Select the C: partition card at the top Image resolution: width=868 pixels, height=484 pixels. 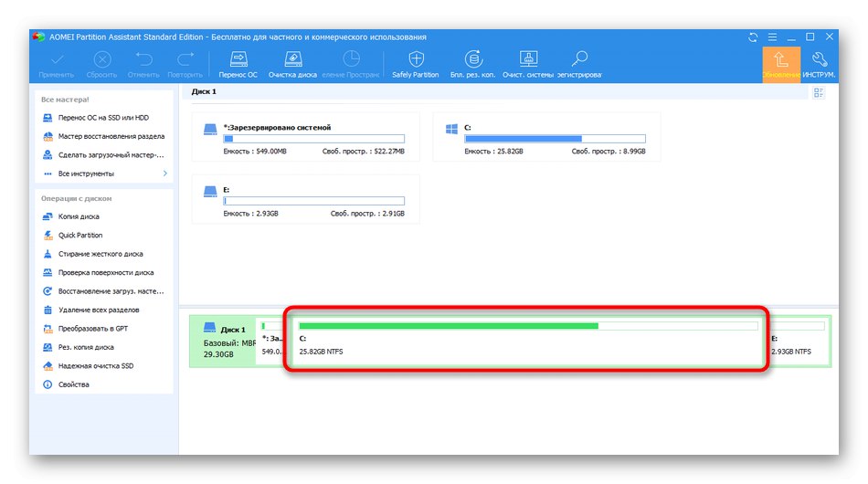click(x=546, y=137)
